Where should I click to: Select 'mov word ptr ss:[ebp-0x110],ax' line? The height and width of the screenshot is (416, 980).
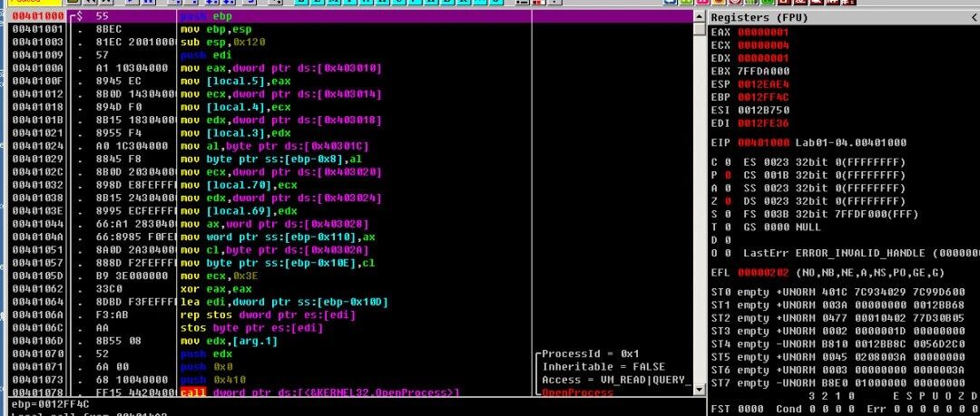(278, 237)
